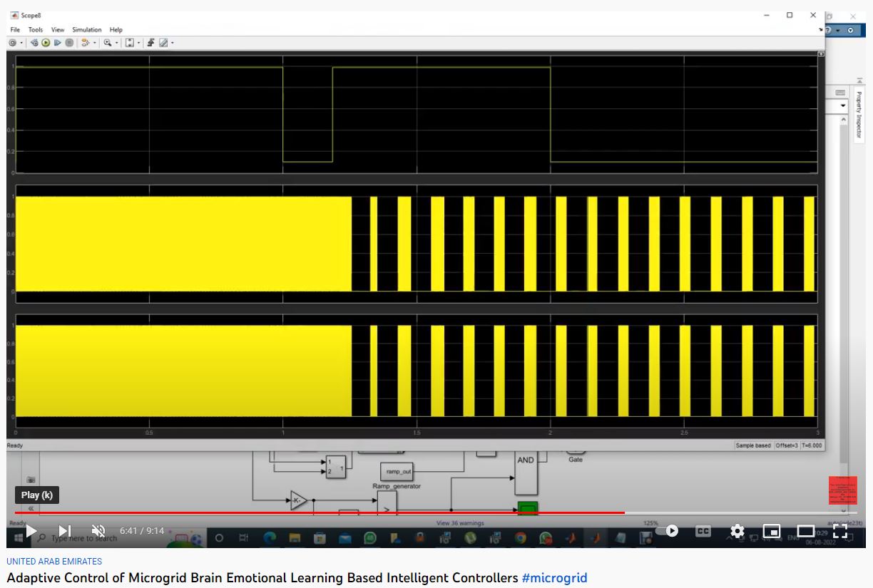Click the green Run simulation button
This screenshot has width=873, height=588.
pyautogui.click(x=46, y=43)
